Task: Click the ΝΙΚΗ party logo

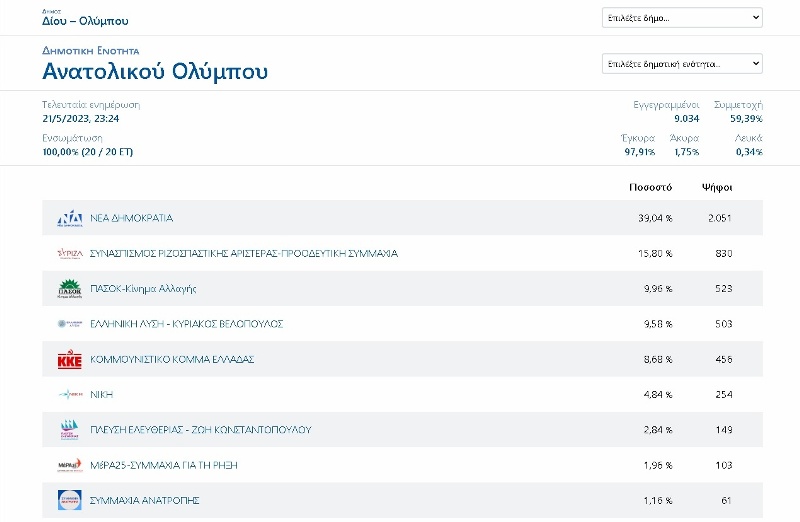Action: (70, 394)
